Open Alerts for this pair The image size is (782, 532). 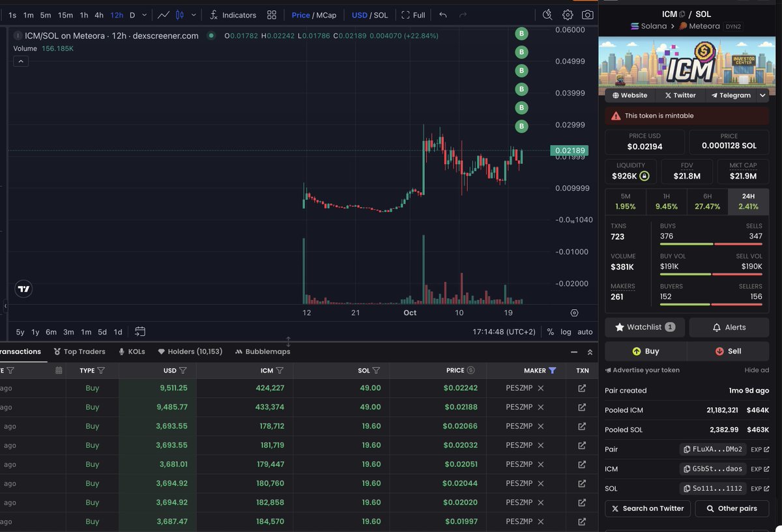pyautogui.click(x=729, y=327)
